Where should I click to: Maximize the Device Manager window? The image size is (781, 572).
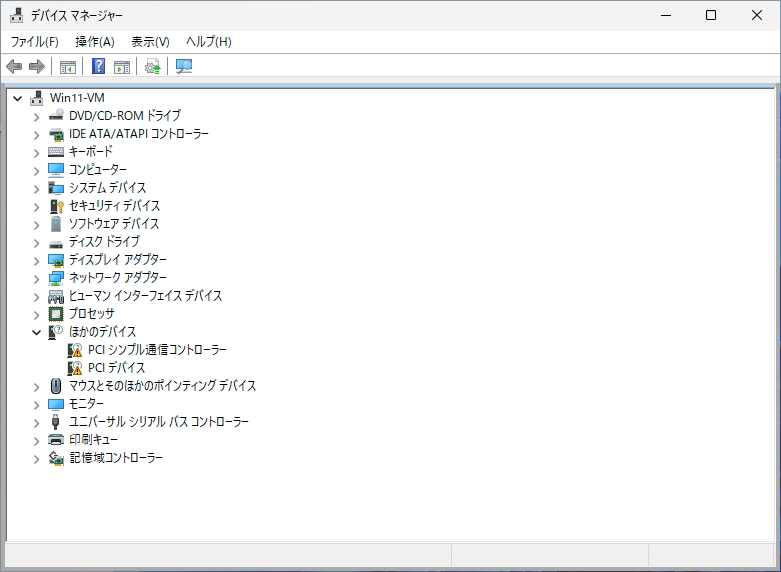pos(711,15)
